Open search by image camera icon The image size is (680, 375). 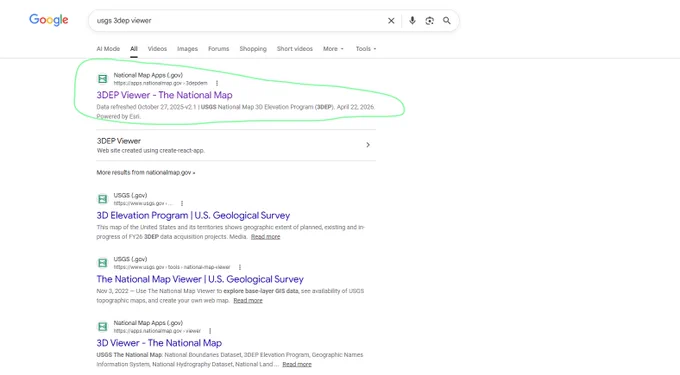pyautogui.click(x=429, y=20)
